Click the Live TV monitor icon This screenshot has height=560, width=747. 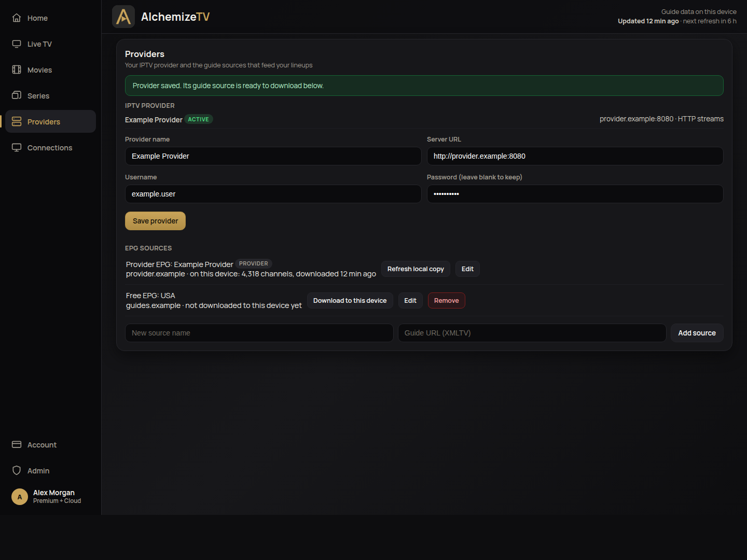17,44
